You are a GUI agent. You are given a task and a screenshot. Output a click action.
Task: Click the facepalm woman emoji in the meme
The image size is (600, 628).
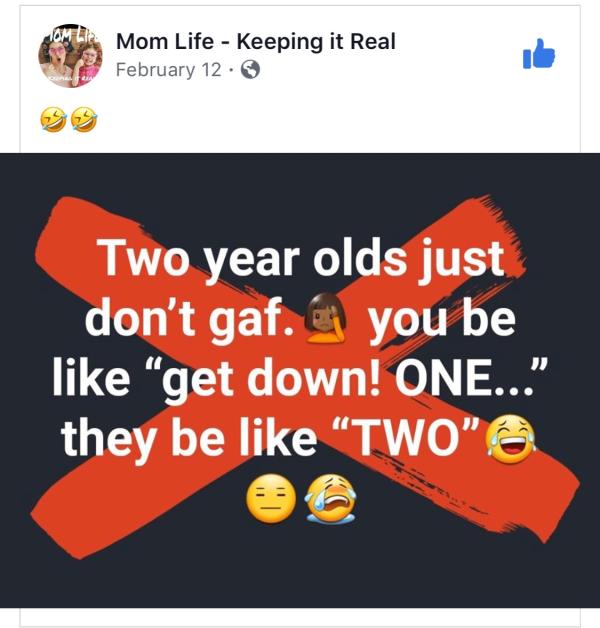pos(326,318)
